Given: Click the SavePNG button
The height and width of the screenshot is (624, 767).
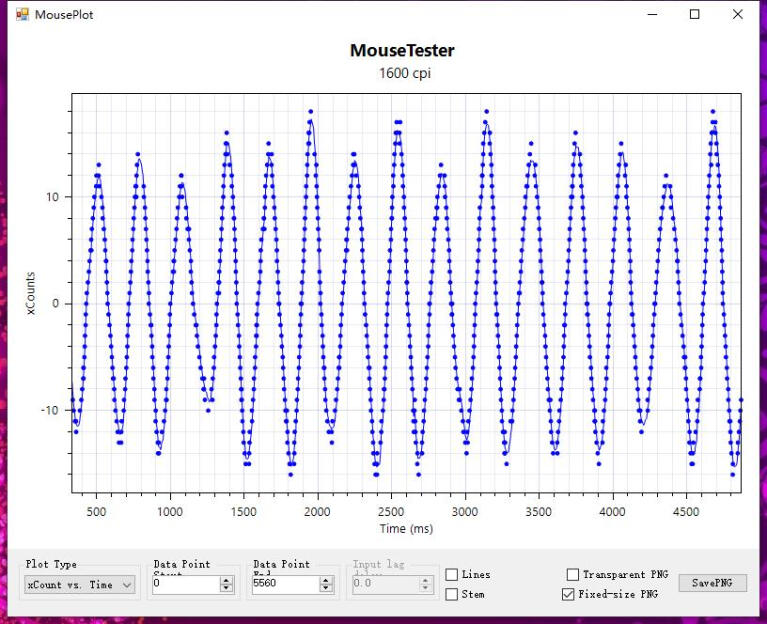Looking at the screenshot, I should tap(712, 583).
